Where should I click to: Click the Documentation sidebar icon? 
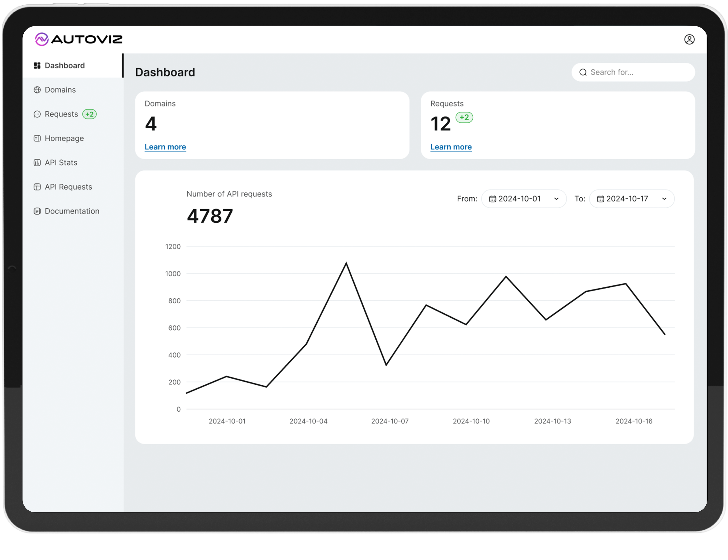coord(37,211)
